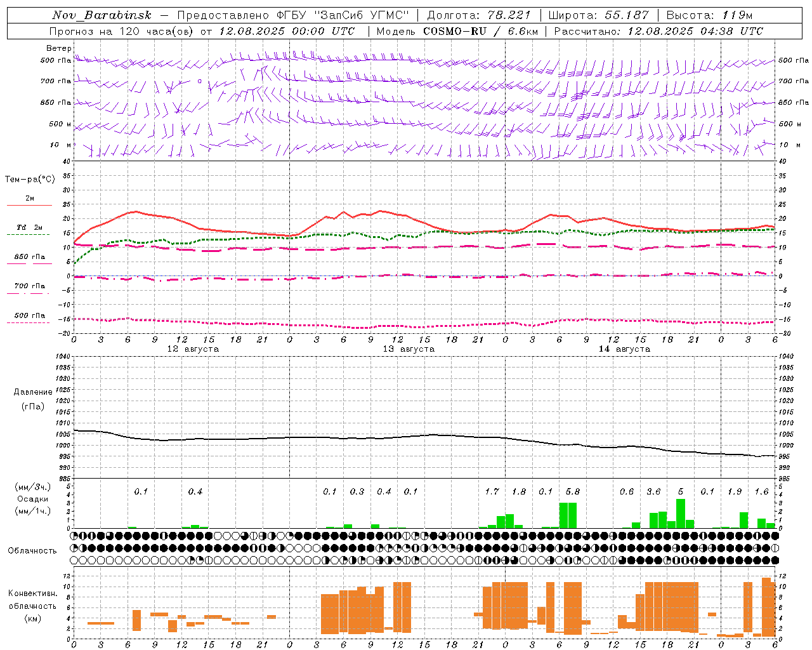Click the 1.7 precipitation value
812x650 pixels.
[x=492, y=491]
